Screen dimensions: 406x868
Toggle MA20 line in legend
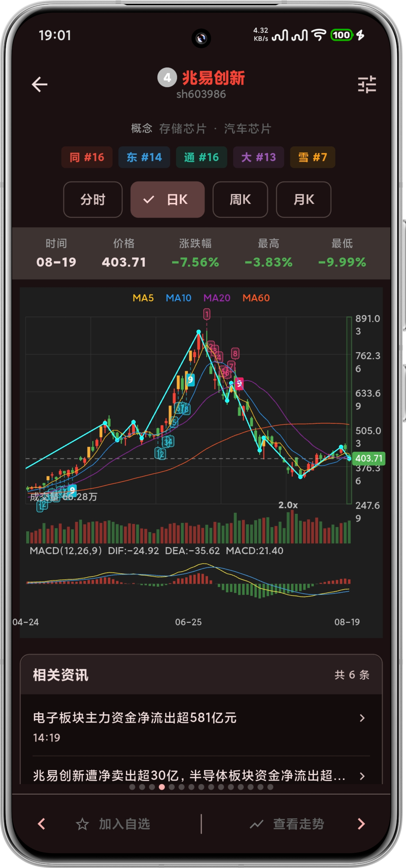217,298
